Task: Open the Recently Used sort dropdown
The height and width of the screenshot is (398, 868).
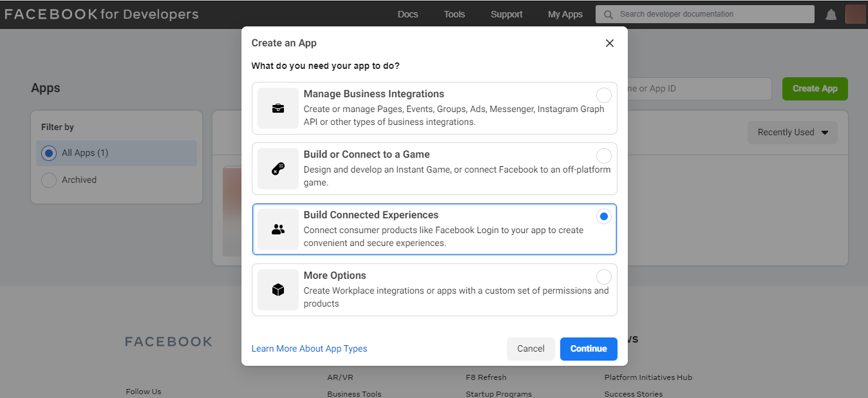Action: (793, 132)
